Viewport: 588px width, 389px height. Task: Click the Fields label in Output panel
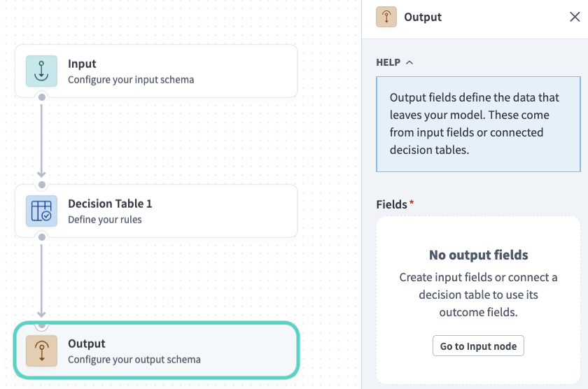392,204
